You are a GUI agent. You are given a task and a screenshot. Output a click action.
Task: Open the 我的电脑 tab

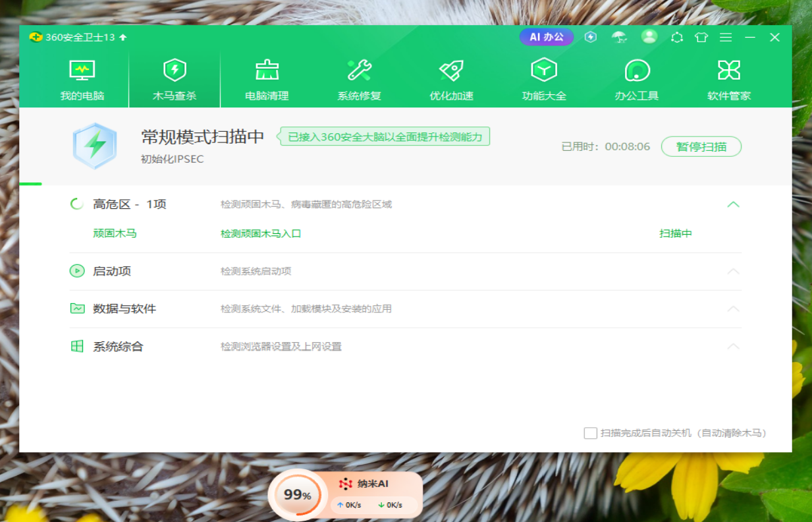pos(82,80)
